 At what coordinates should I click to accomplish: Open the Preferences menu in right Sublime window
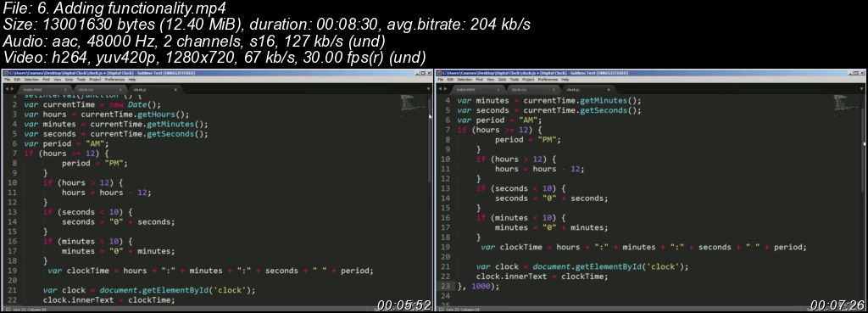[548, 79]
